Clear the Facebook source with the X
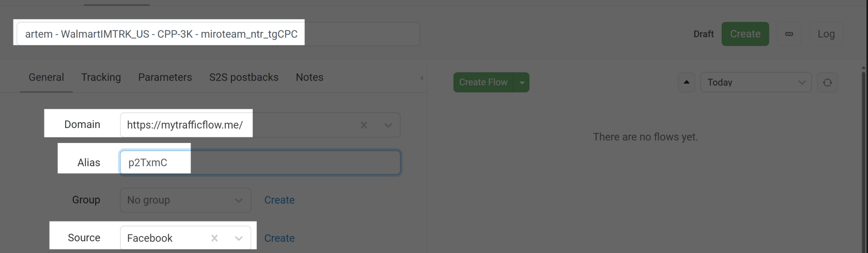The height and width of the screenshot is (253, 868). (x=214, y=238)
